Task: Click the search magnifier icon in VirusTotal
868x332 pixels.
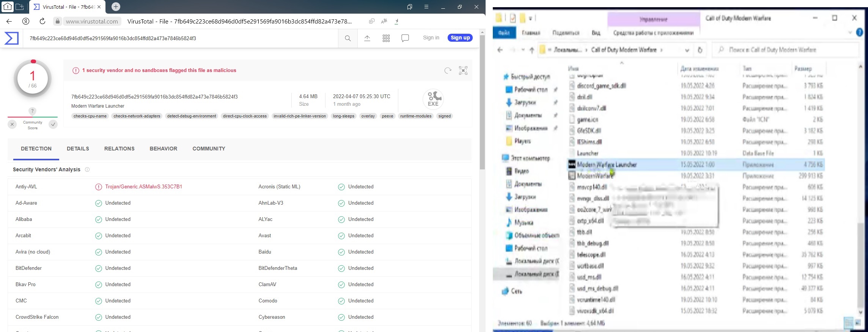Action: (348, 38)
